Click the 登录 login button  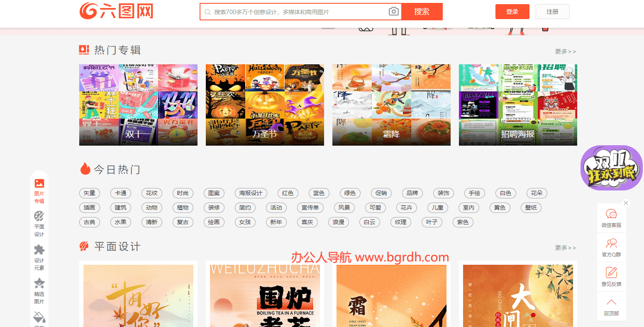(x=512, y=12)
